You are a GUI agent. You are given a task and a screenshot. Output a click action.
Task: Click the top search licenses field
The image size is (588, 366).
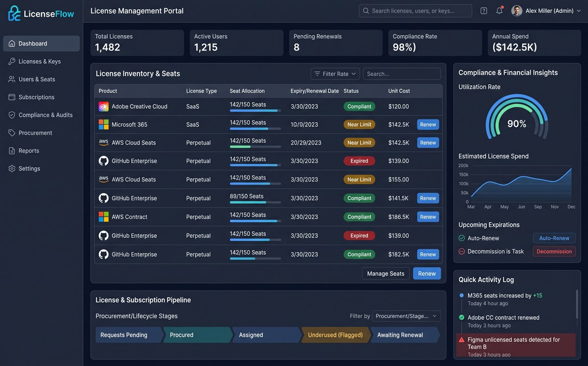416,11
